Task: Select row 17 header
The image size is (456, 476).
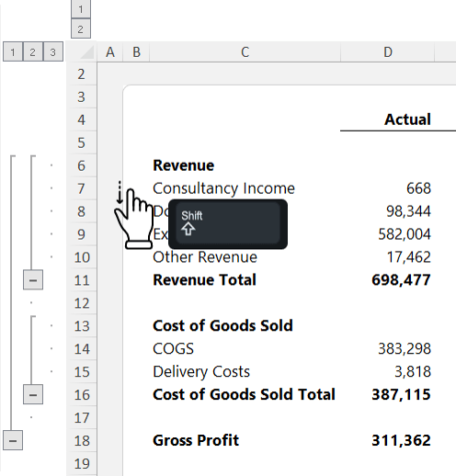Action: [x=82, y=417]
